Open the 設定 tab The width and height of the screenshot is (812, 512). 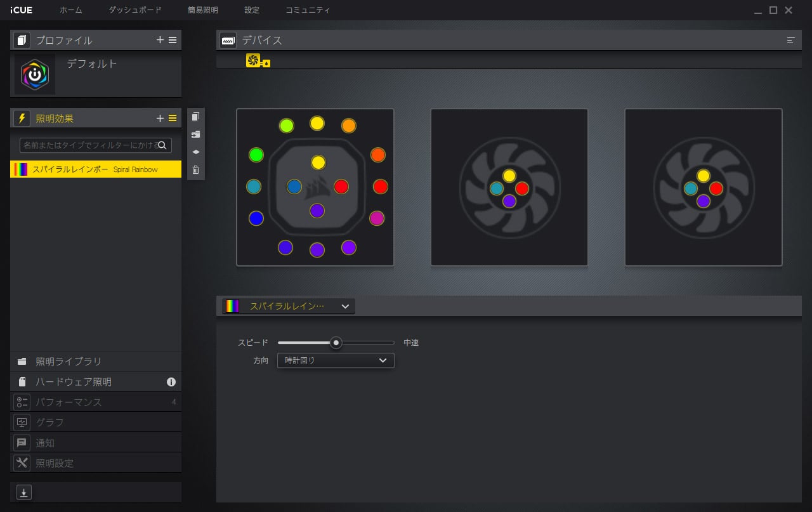click(x=252, y=10)
